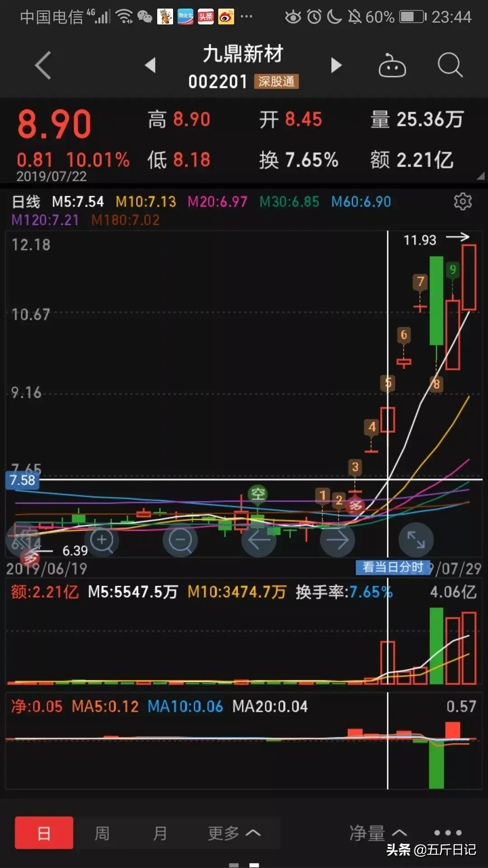
Task: Tap the M10:7.13 moving average label
Action: click(146, 202)
